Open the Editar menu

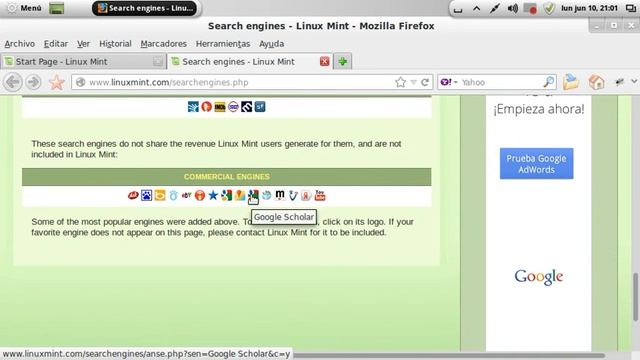56,44
